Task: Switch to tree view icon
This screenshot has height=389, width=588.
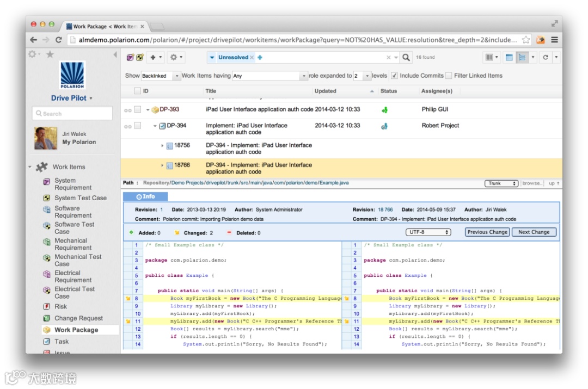Action: click(x=522, y=57)
